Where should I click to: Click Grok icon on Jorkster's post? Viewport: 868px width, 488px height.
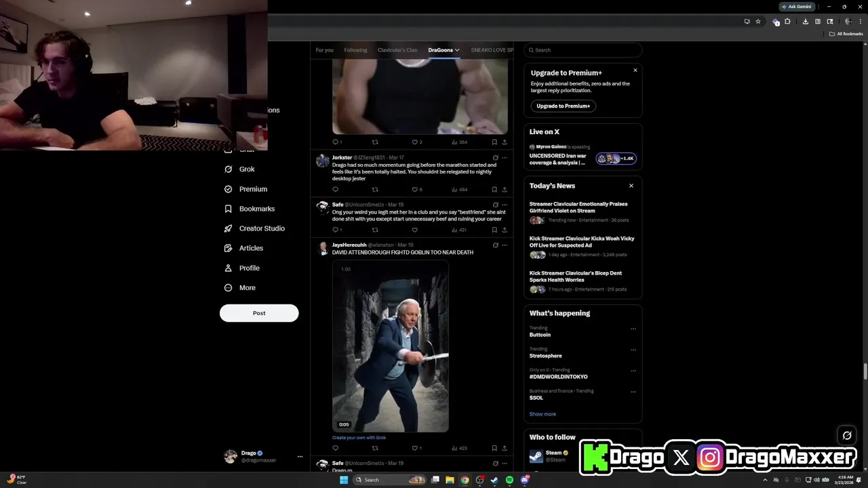(496, 157)
